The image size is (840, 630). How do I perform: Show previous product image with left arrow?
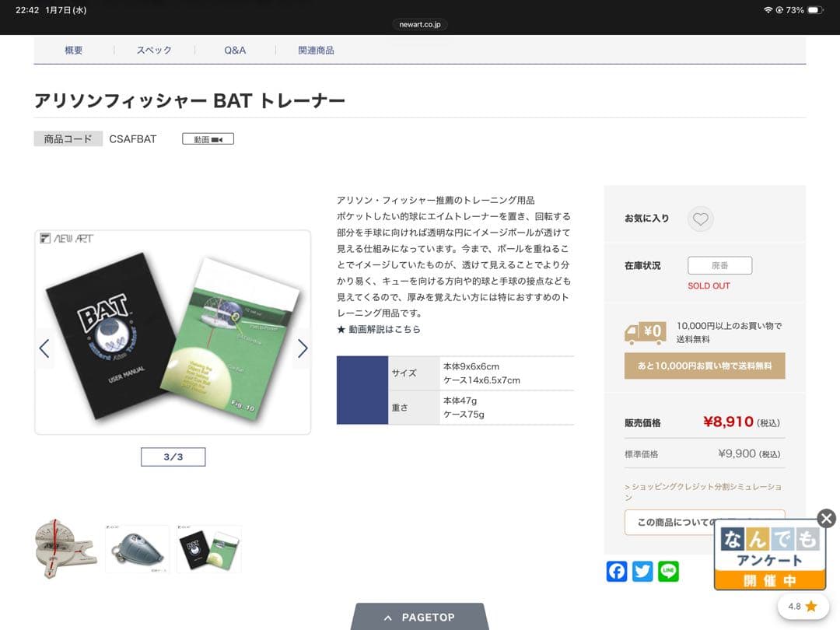point(44,348)
